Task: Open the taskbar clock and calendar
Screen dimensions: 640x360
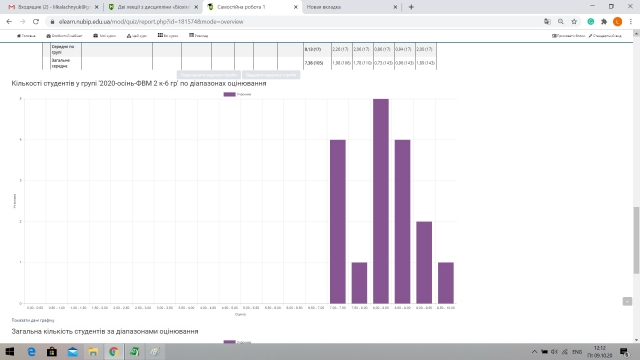Action: tap(600, 351)
